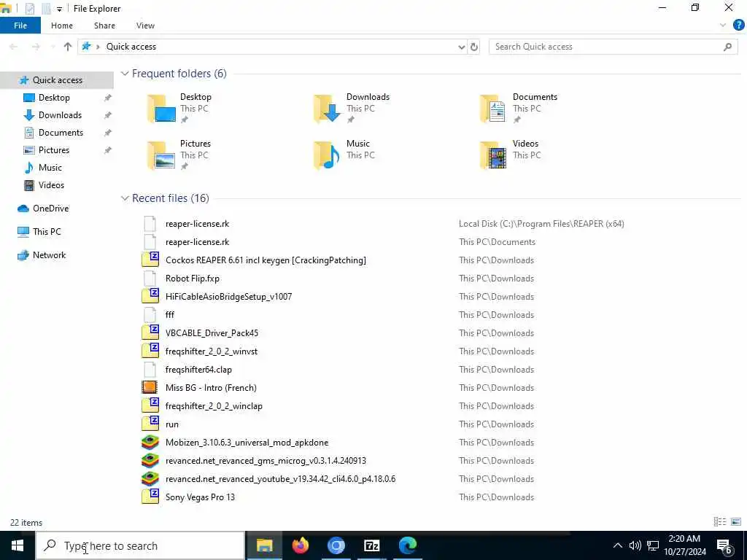Go up one level with Up arrow

[x=68, y=47]
